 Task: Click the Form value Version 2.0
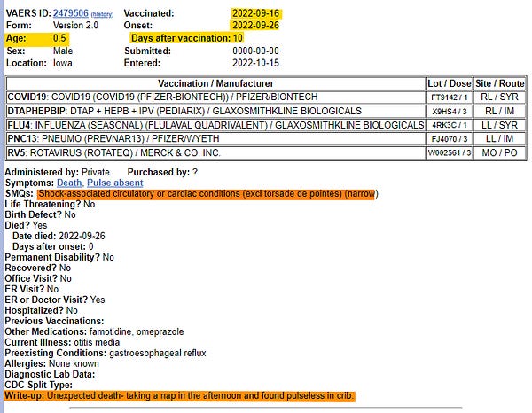point(75,26)
